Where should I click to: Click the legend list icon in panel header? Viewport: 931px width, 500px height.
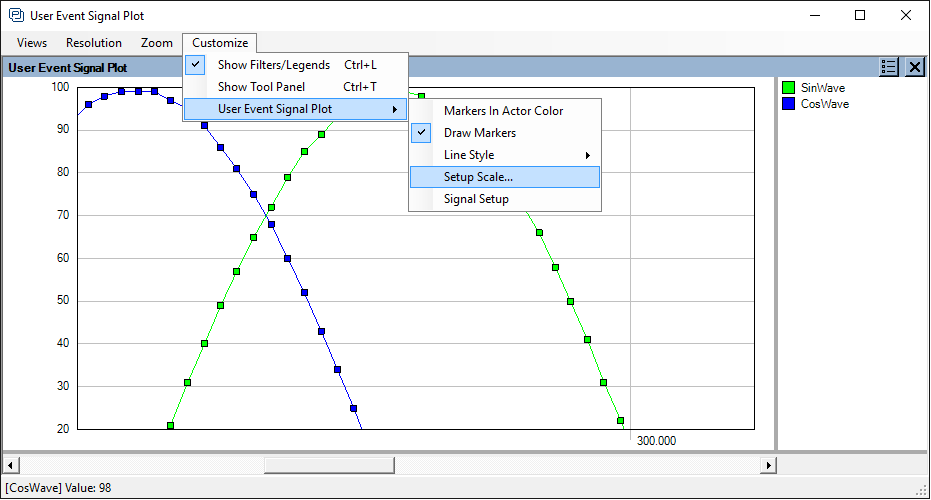coord(889,67)
